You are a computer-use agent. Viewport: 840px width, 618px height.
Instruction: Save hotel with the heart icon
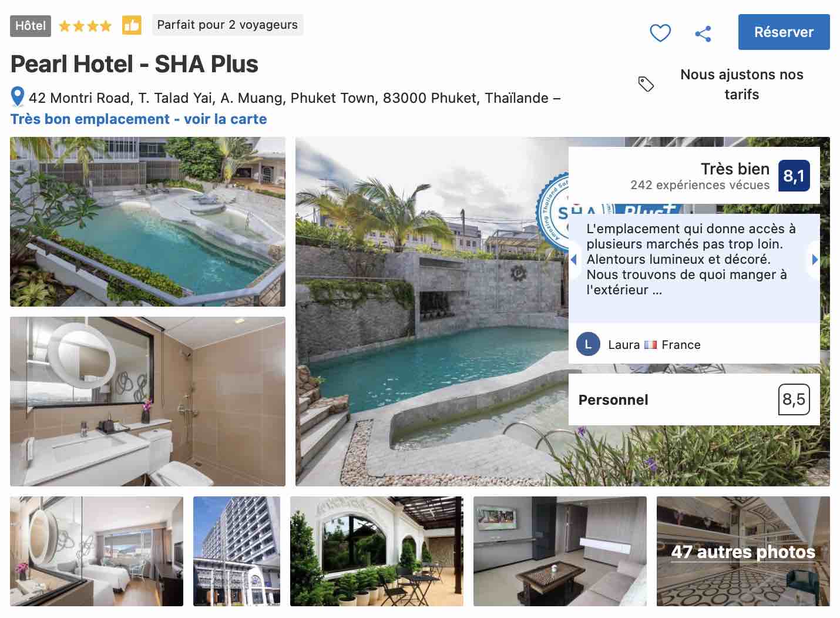(x=660, y=33)
